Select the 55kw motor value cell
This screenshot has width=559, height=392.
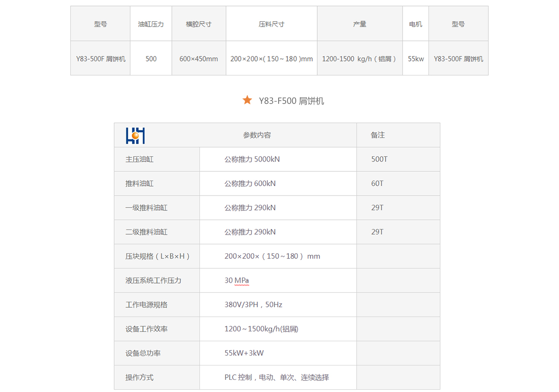[416, 59]
